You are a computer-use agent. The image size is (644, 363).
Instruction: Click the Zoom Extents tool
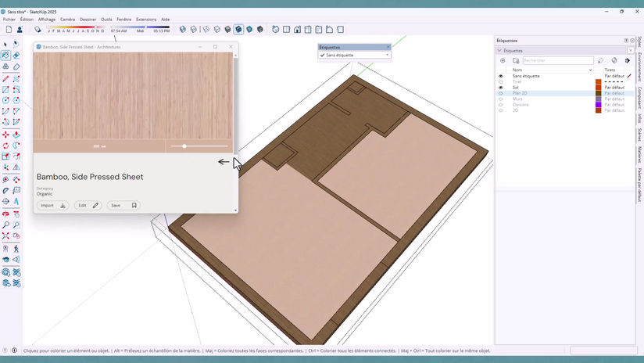(5, 235)
